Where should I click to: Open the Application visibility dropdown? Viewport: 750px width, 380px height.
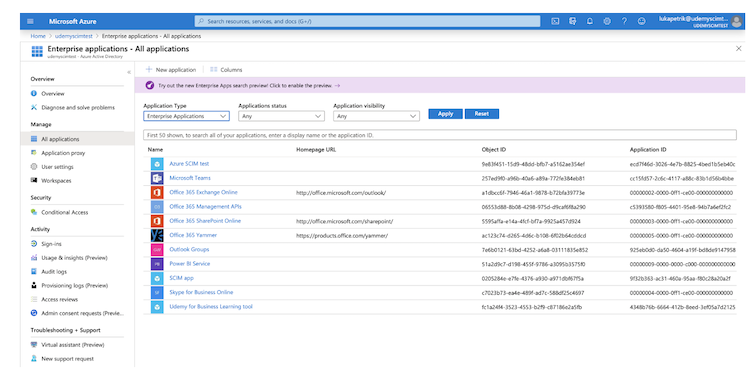376,116
